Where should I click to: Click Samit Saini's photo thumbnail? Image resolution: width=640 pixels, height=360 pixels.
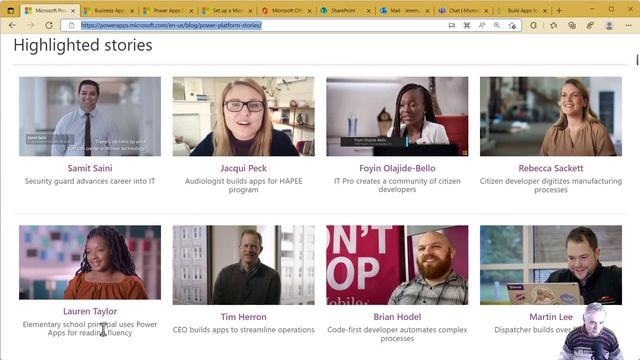click(90, 116)
